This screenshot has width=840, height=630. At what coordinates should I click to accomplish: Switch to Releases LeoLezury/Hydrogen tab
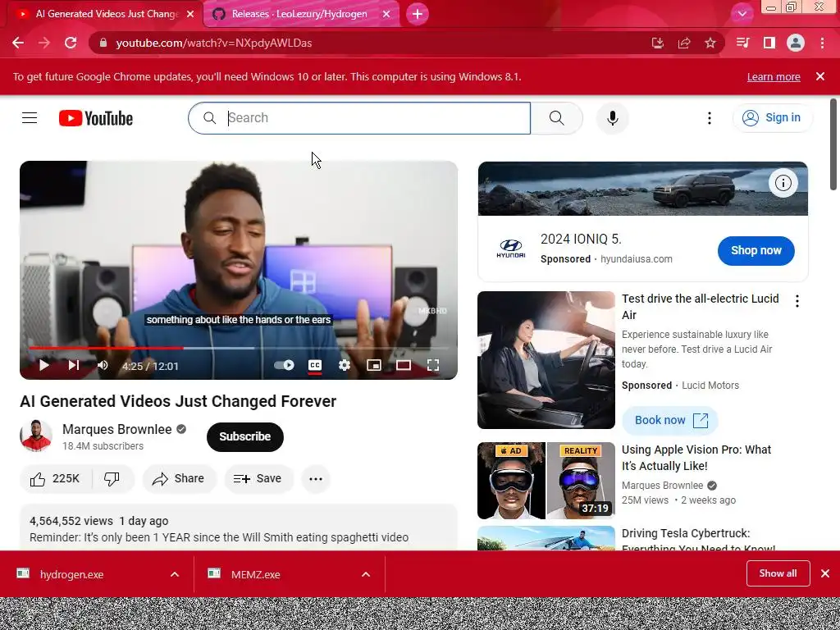299,14
